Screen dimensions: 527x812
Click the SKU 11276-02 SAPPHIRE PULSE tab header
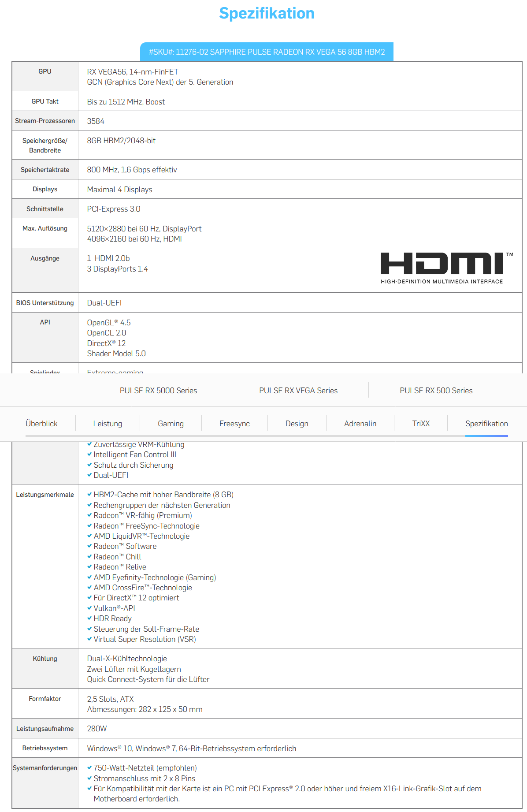coord(267,52)
